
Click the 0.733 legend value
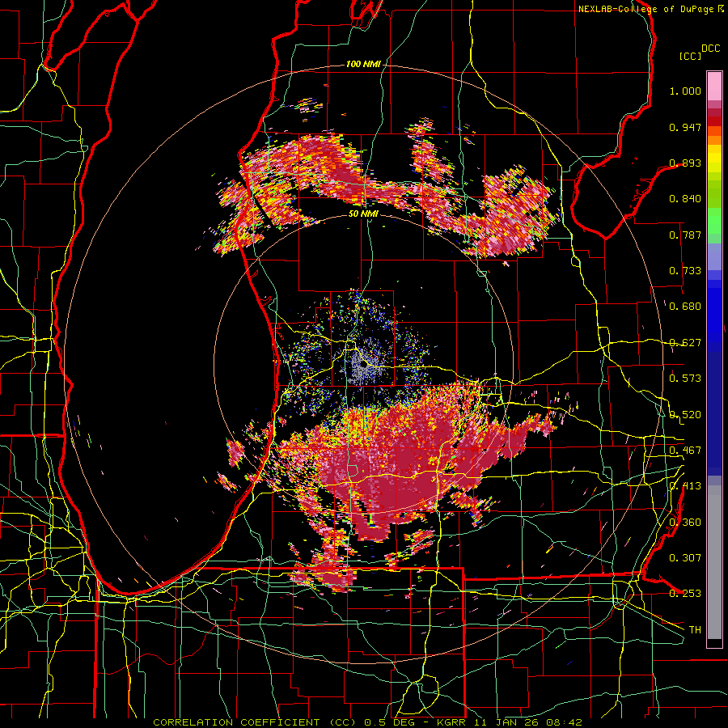point(685,271)
